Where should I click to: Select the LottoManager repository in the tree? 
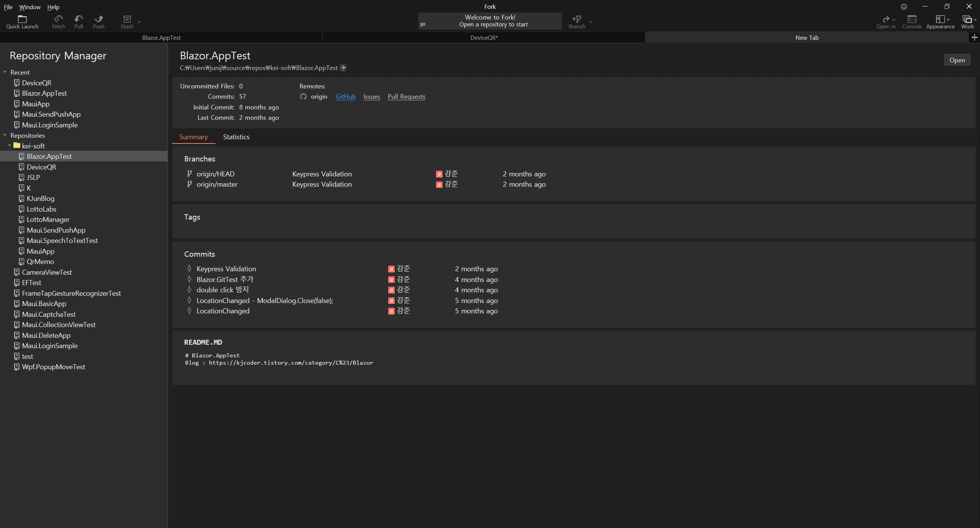pyautogui.click(x=48, y=220)
